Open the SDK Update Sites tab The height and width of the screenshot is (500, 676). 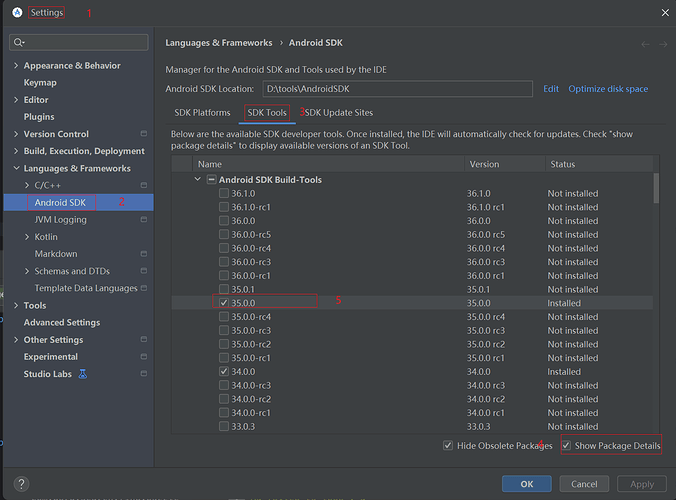tap(338, 113)
